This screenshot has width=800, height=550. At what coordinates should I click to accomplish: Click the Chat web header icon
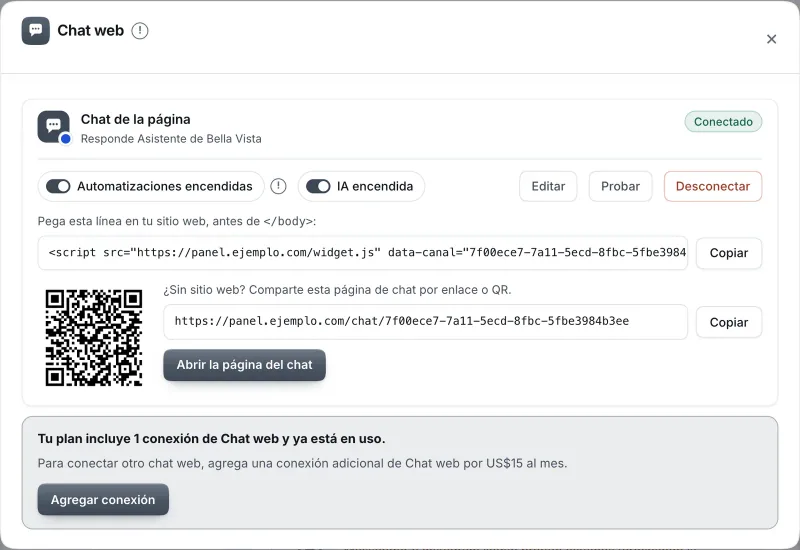[36, 31]
